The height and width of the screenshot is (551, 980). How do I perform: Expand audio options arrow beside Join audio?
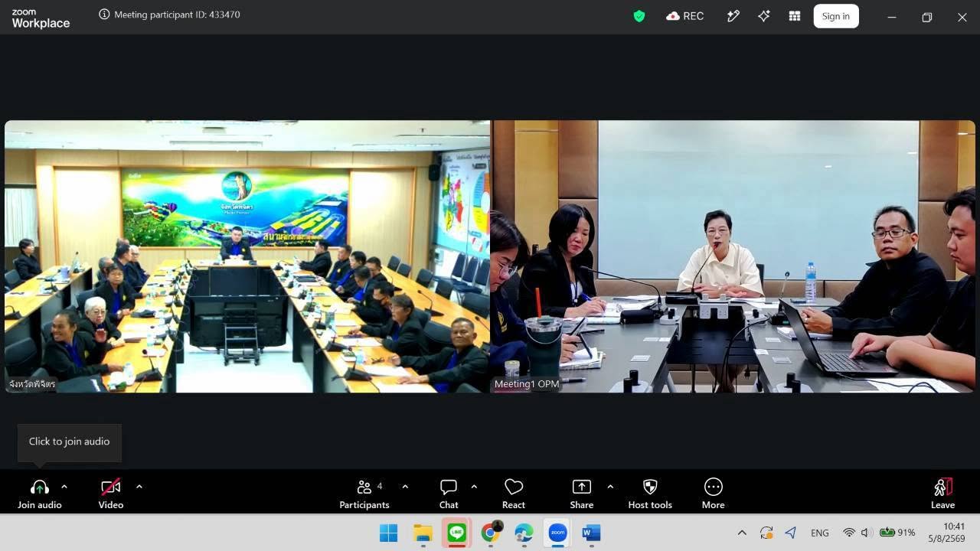[64, 486]
